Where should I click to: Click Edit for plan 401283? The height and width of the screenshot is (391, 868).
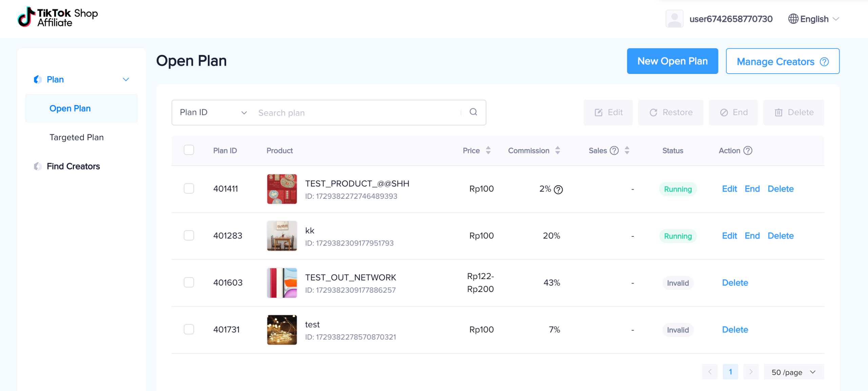pos(729,236)
